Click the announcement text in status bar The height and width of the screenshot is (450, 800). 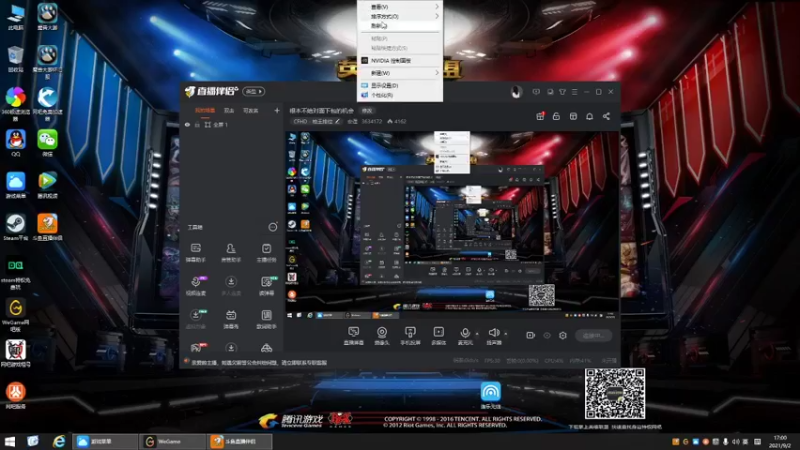coord(259,362)
